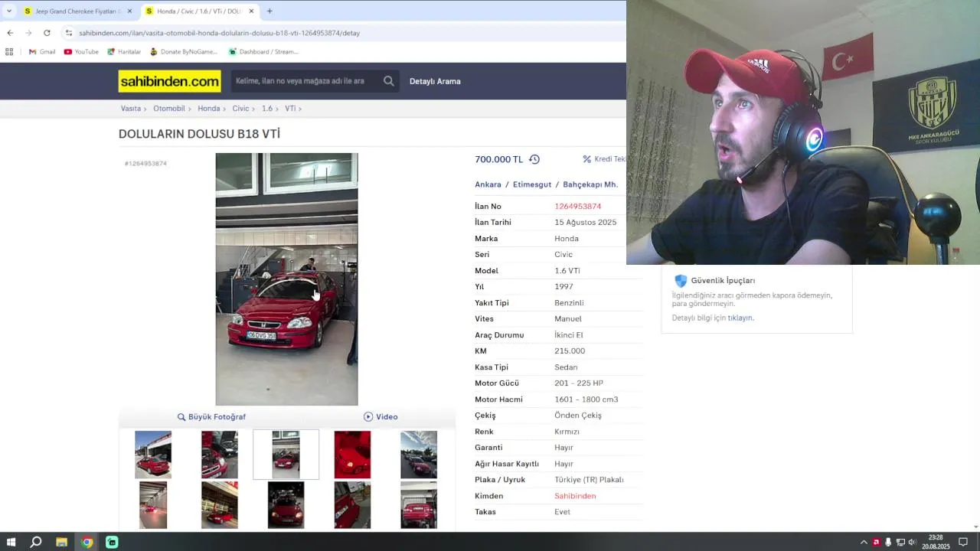Viewport: 980px width, 551px height.
Task: Expand the hidden system tray icons
Action: 864,542
